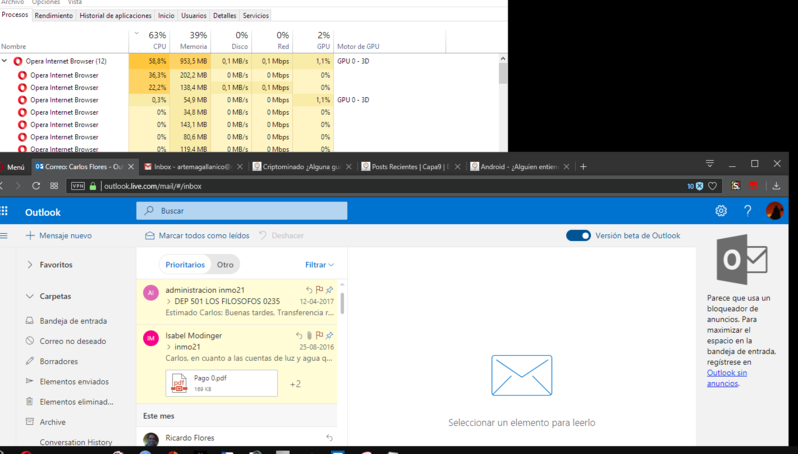Close the Android browser tab
Screen dimensions: 798x454
[x=566, y=166]
